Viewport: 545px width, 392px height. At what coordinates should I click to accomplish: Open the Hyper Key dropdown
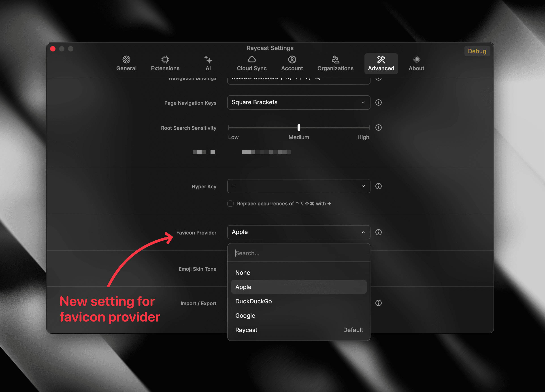[x=299, y=186]
